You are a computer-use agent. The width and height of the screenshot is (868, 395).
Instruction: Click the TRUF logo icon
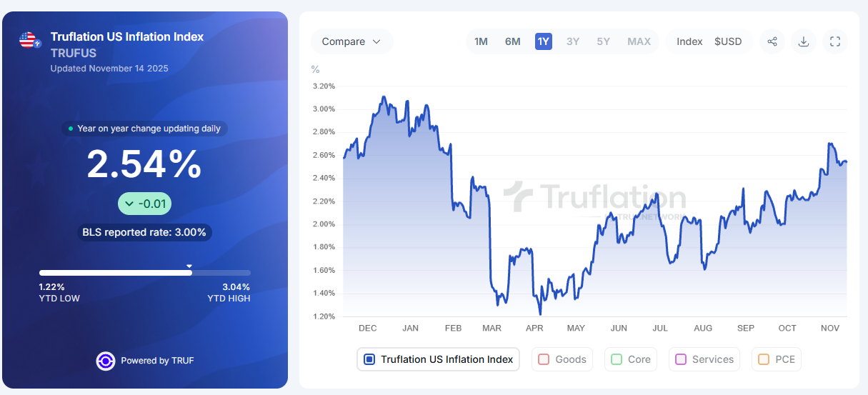pos(106,361)
